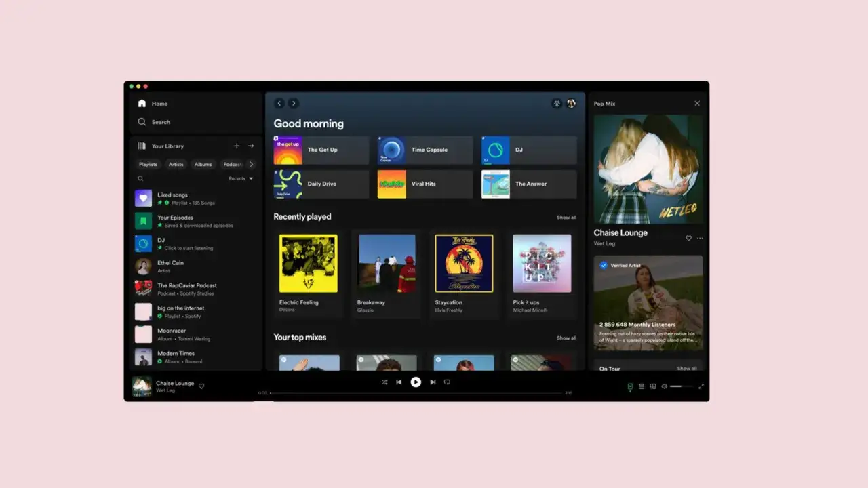Open Ethel Cain artist in the library

[x=196, y=266]
